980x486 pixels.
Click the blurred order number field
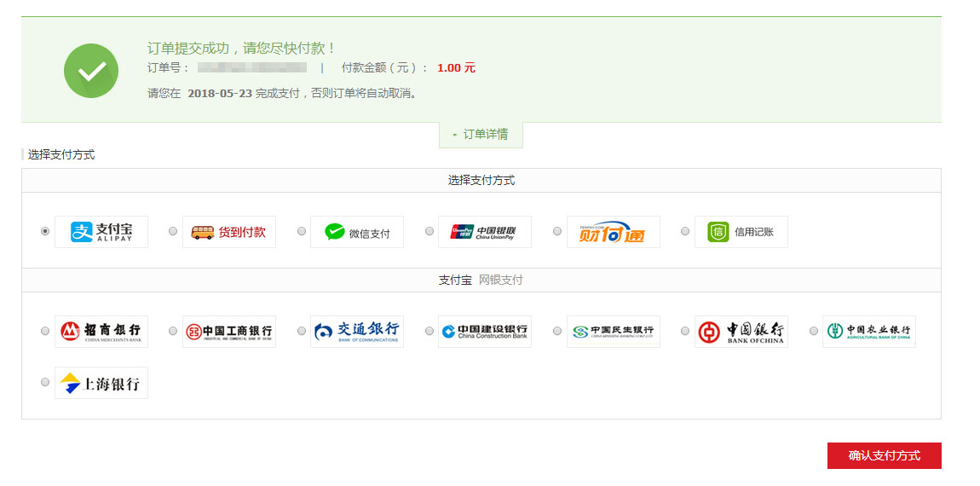pyautogui.click(x=252, y=68)
